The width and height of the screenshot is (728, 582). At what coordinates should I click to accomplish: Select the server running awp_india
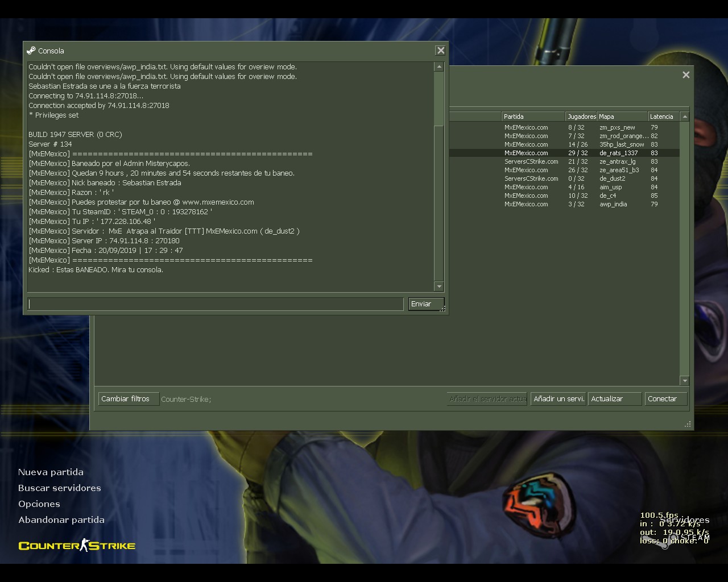pyautogui.click(x=564, y=204)
